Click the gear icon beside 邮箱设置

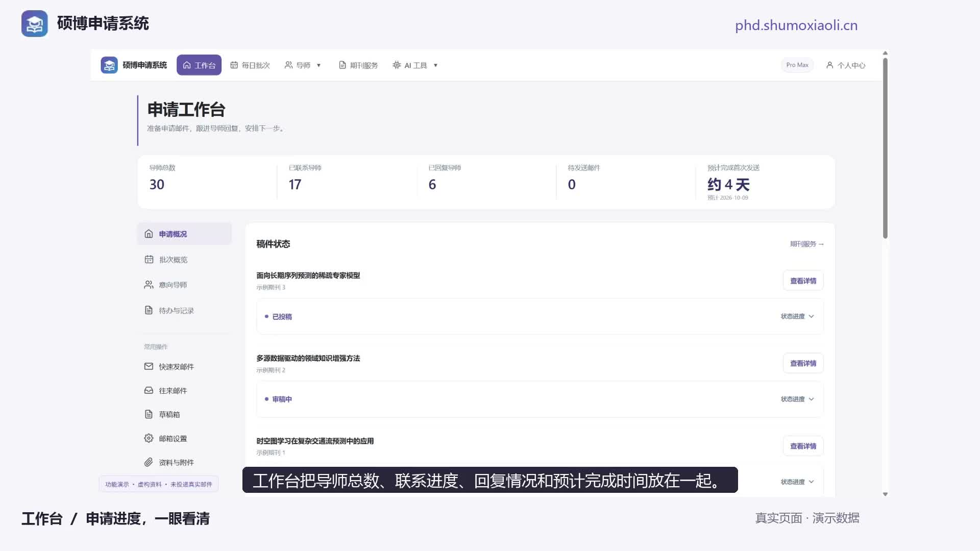click(x=149, y=438)
